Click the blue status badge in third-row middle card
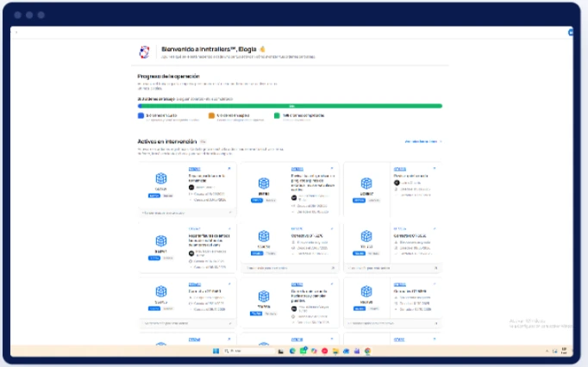Viewport: 588px width, 367px height. pos(256,314)
